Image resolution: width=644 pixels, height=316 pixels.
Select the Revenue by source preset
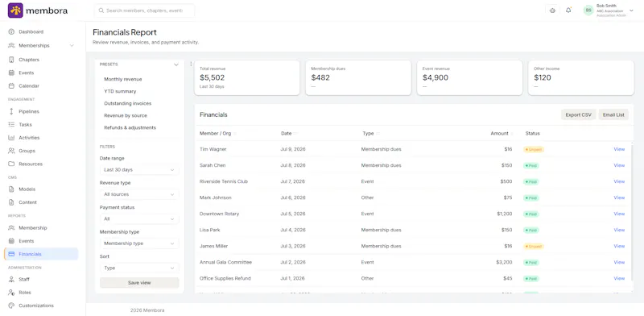click(x=126, y=115)
